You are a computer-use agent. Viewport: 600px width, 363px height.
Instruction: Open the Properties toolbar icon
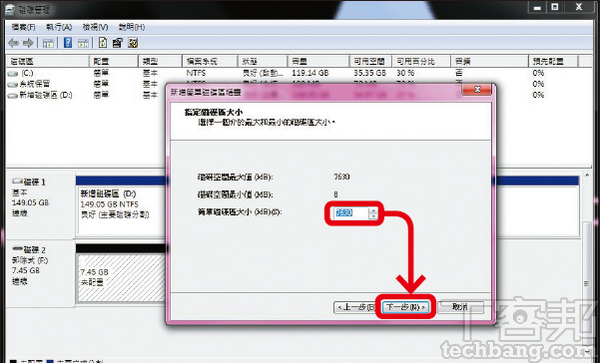(117, 42)
